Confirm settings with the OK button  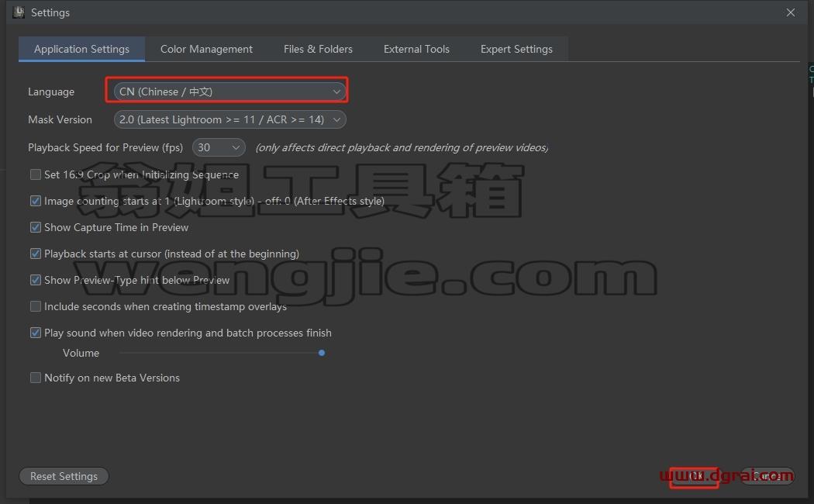pyautogui.click(x=695, y=476)
